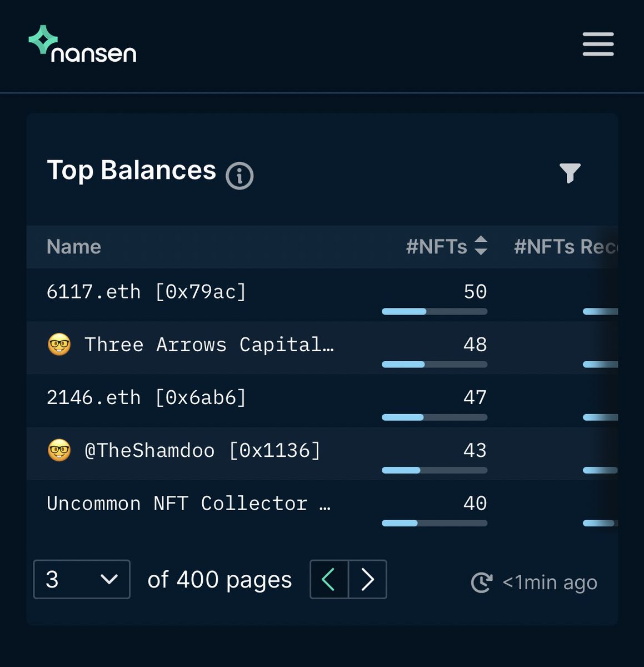Viewport: 644px width, 667px height.
Task: Click the #NFTs bar under 40
Action: tap(435, 523)
